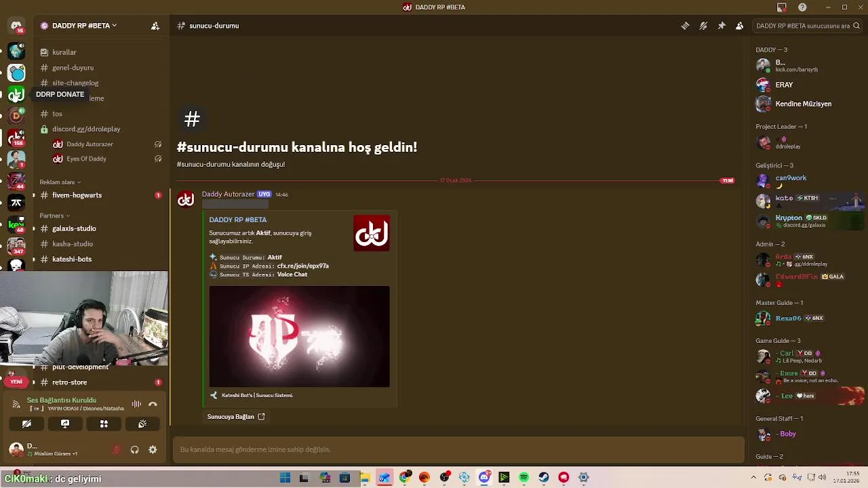Open Daddy Autorazer profile name in message
The image size is (868, 488).
click(x=228, y=195)
